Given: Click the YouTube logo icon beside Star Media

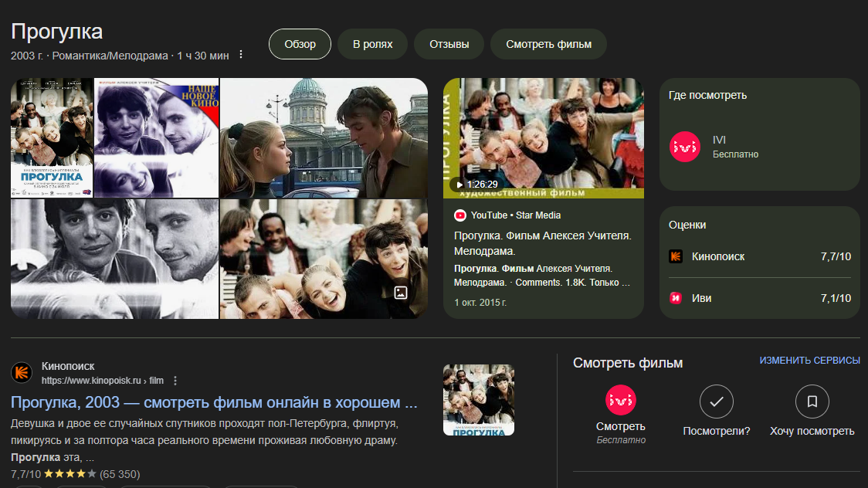Looking at the screenshot, I should tap(460, 215).
